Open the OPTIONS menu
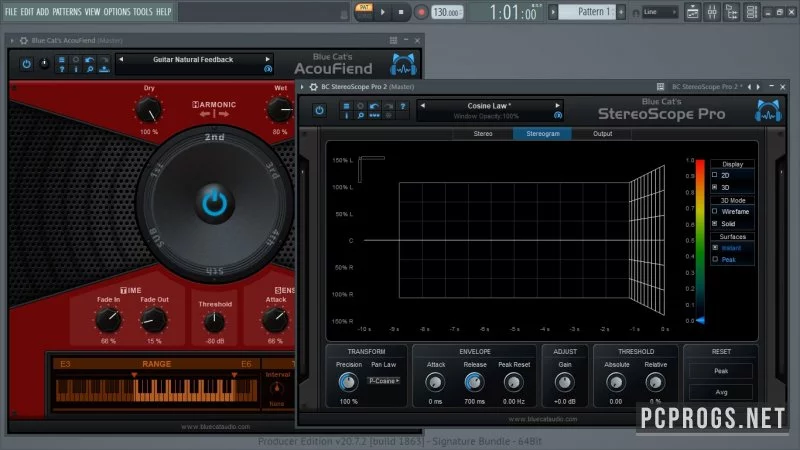The height and width of the screenshot is (450, 800). coord(117,11)
